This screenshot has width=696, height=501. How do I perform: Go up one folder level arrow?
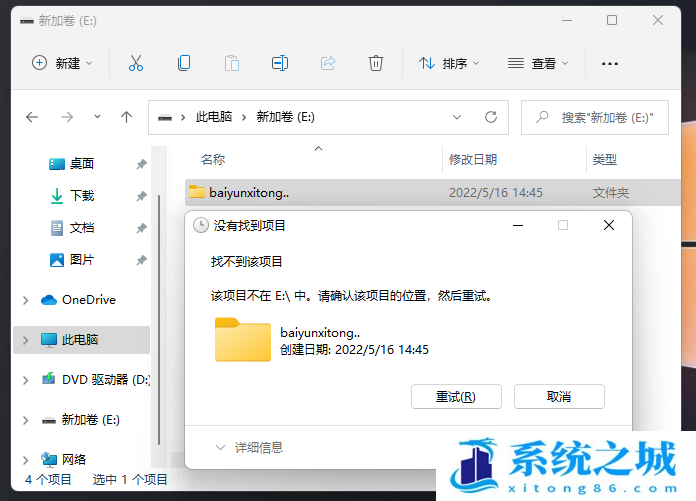tap(127, 117)
